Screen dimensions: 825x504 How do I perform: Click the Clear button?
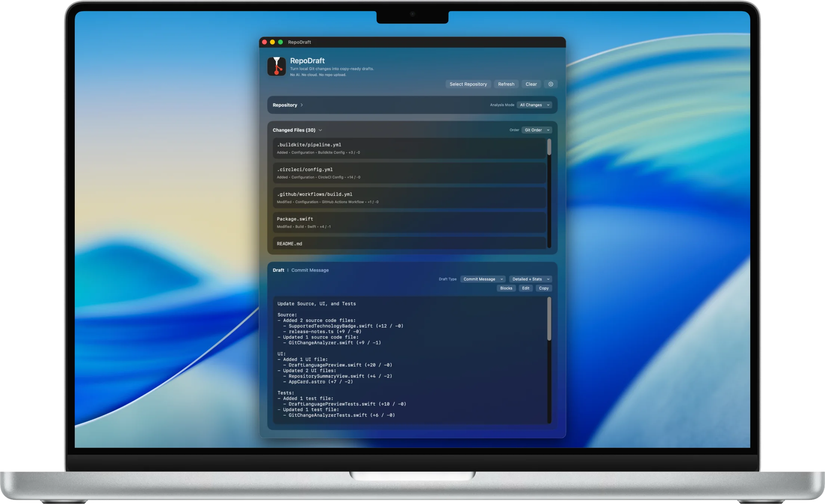click(x=531, y=84)
